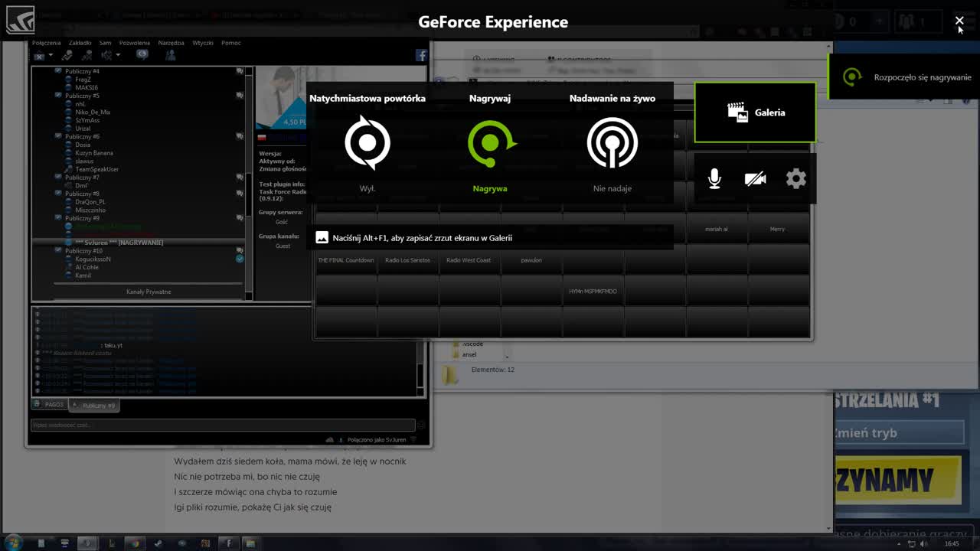
Task: Click chat bubble icon beside Publiczny #6
Action: click(240, 136)
